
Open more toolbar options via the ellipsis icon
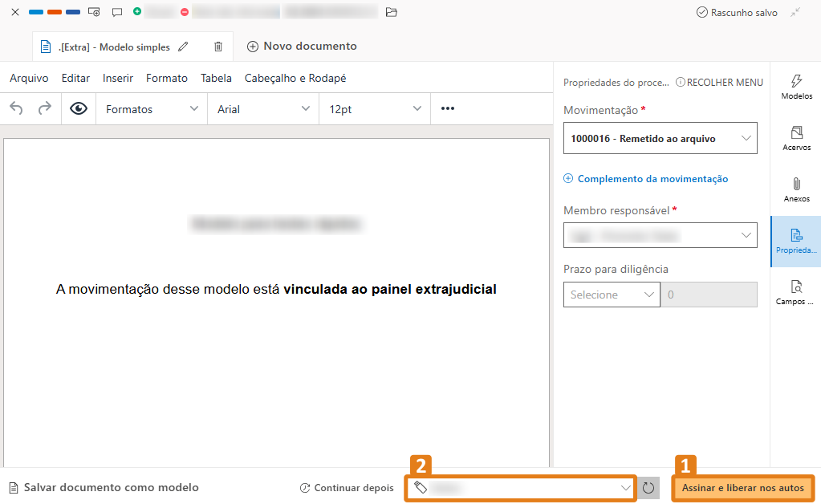[447, 108]
